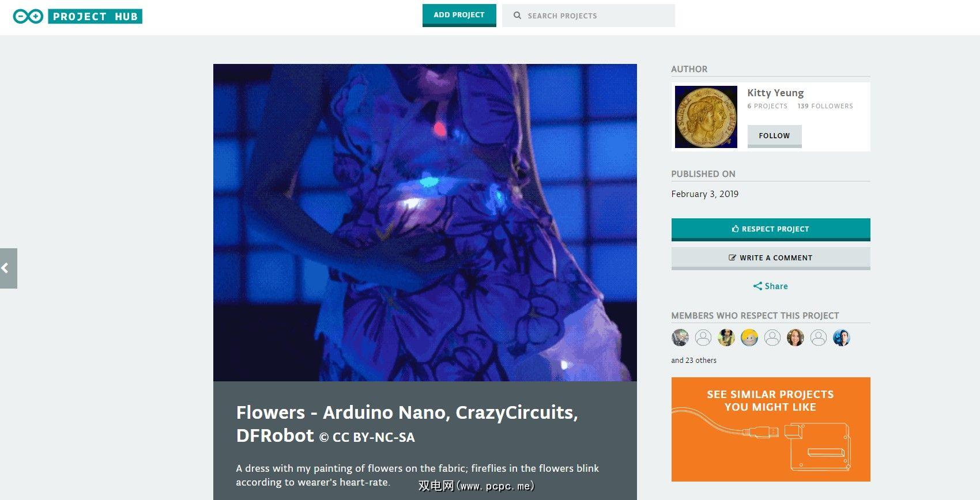Open the Kitty Yeung author name link
Viewport: 980px width, 500px height.
coord(775,93)
